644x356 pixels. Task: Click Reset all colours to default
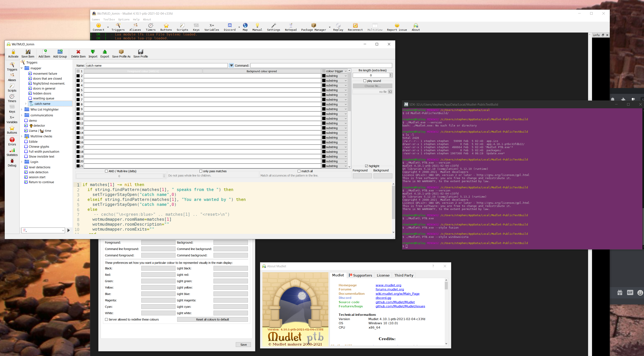click(x=212, y=319)
